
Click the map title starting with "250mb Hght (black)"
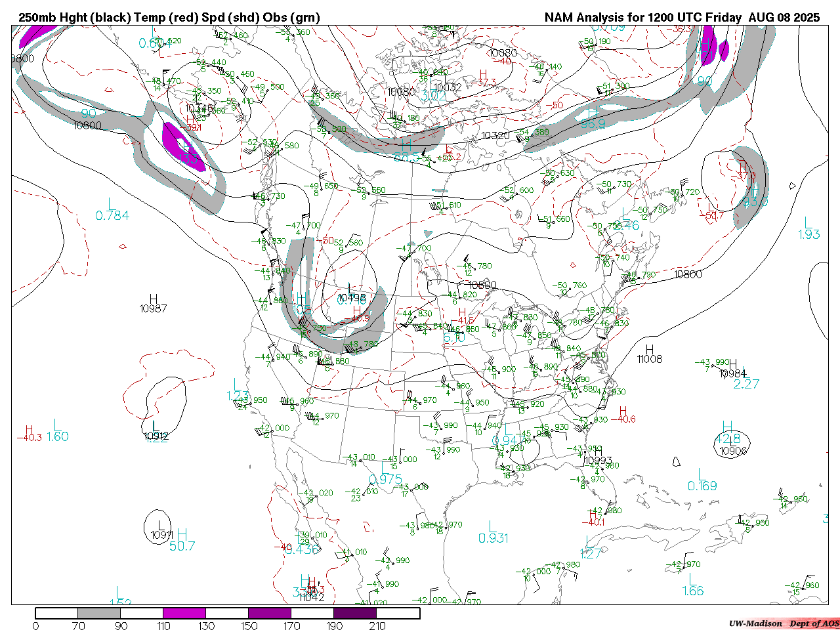click(169, 18)
